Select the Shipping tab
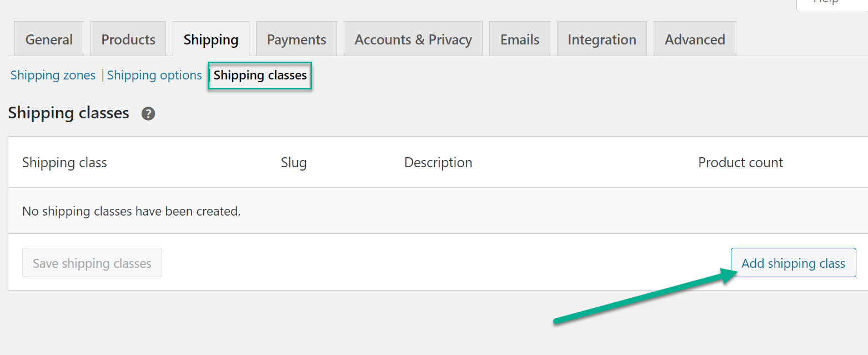This screenshot has height=355, width=868. [x=210, y=38]
